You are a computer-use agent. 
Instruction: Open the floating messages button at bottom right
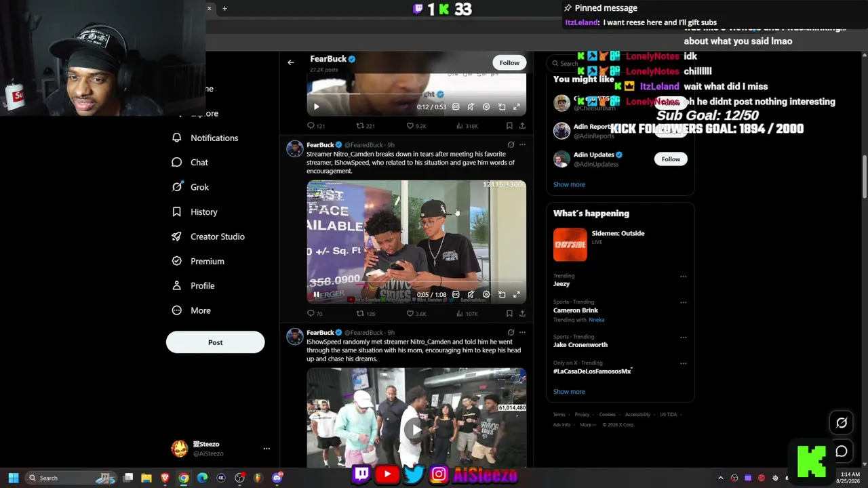[842, 451]
